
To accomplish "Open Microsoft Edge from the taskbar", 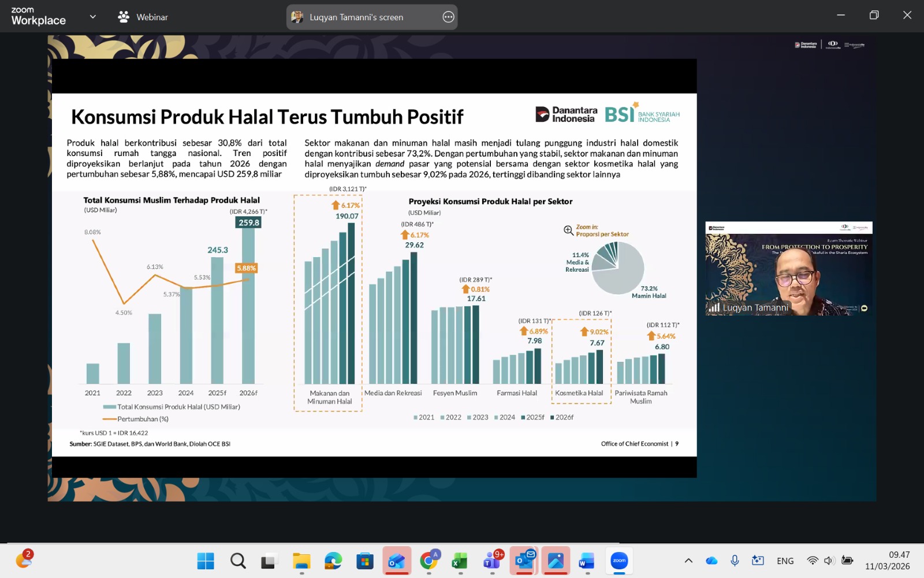I will [333, 561].
